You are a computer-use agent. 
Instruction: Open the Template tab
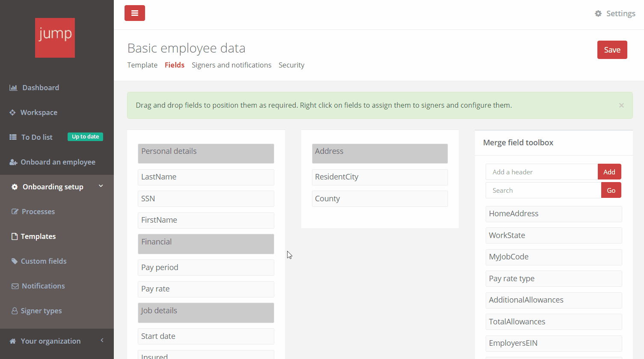[142, 65]
